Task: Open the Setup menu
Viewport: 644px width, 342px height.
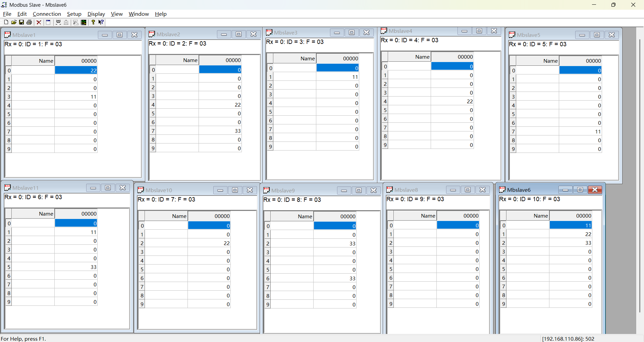Action: 74,14
